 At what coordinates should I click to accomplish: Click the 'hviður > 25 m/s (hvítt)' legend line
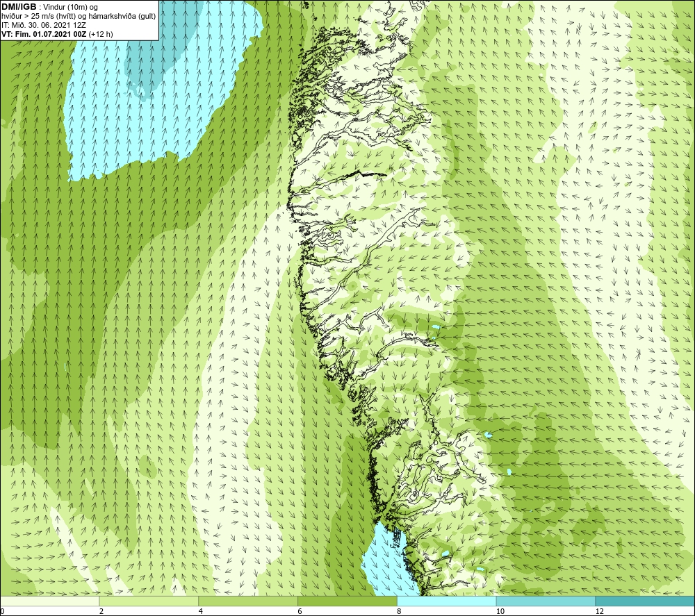click(79, 17)
